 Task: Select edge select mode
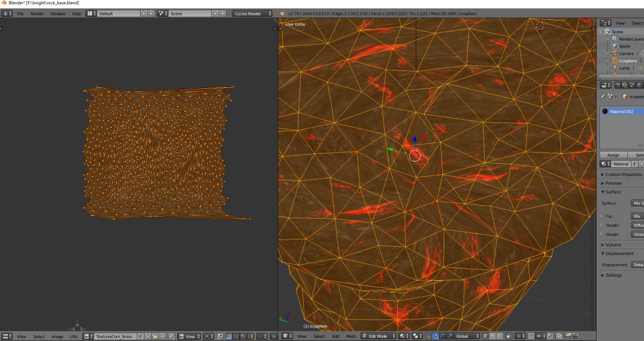(493, 336)
